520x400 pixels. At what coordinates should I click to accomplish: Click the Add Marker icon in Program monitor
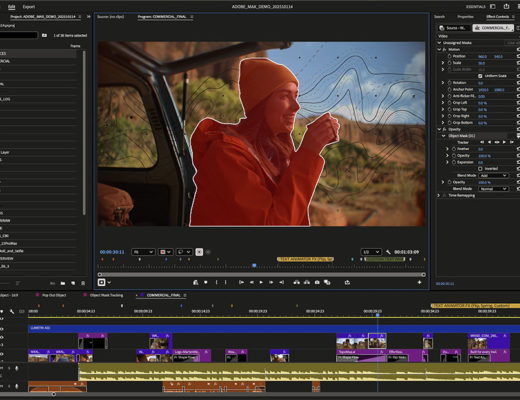[206, 282]
